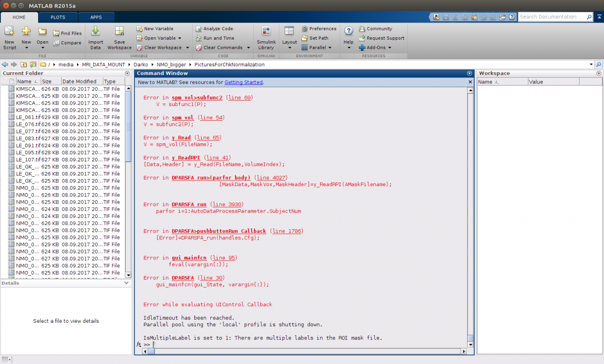Go back to previous folder
This screenshot has width=604, height=364.
[x=5, y=64]
